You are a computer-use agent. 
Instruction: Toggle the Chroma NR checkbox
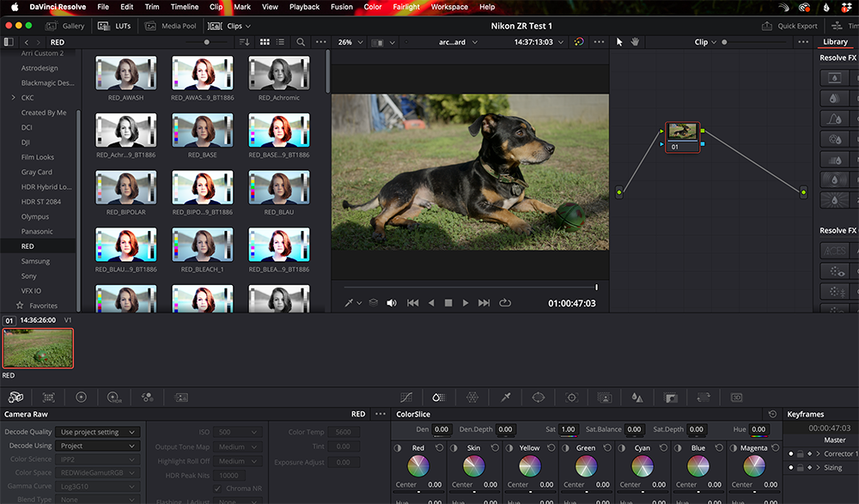(x=217, y=489)
